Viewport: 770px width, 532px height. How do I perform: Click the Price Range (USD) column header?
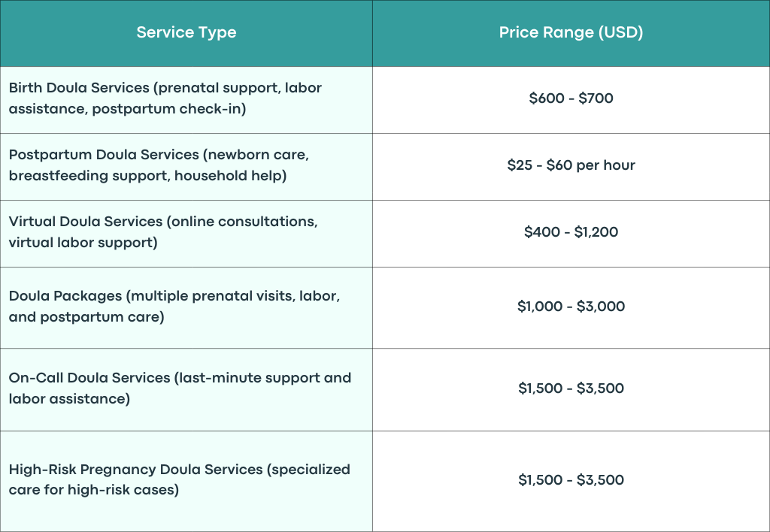pyautogui.click(x=571, y=32)
